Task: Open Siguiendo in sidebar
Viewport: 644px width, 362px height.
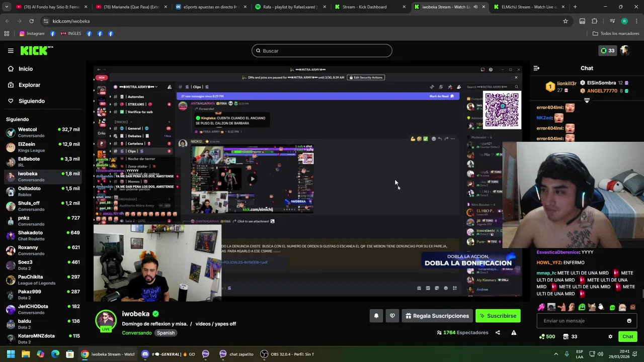Action: (26, 101)
